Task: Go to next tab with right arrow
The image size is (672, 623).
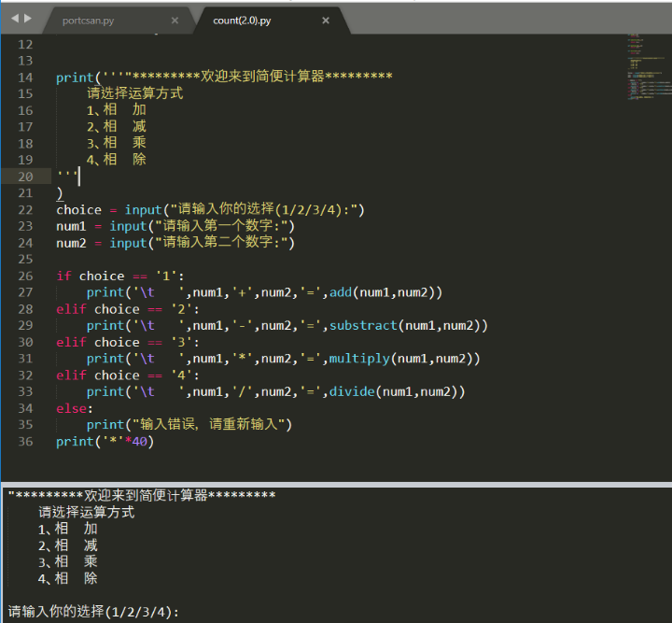Action: tap(28, 19)
